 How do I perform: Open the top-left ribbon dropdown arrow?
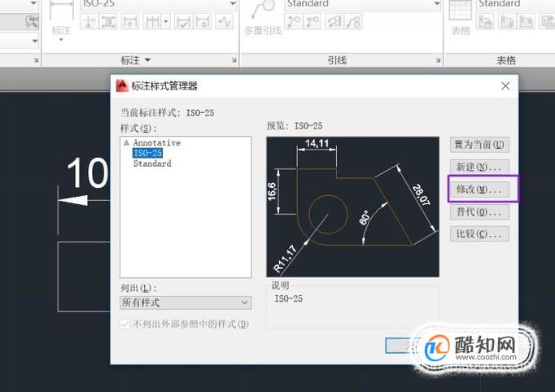pos(34,3)
